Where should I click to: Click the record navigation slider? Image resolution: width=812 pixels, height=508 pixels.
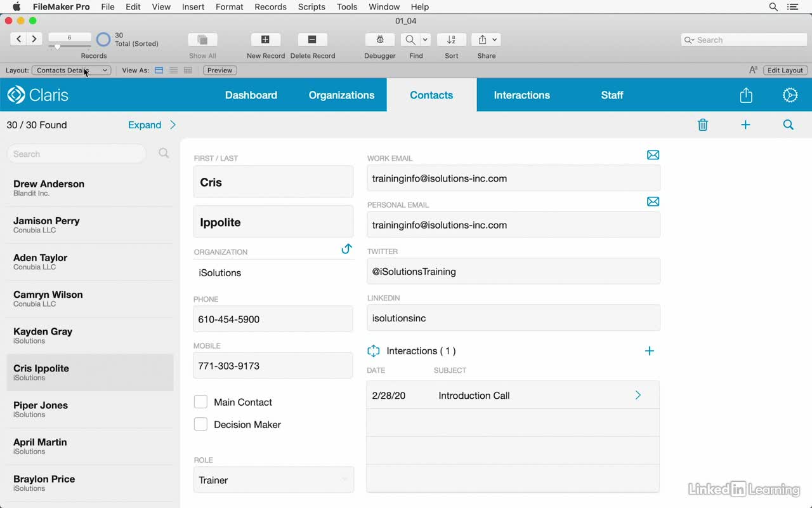[70, 47]
